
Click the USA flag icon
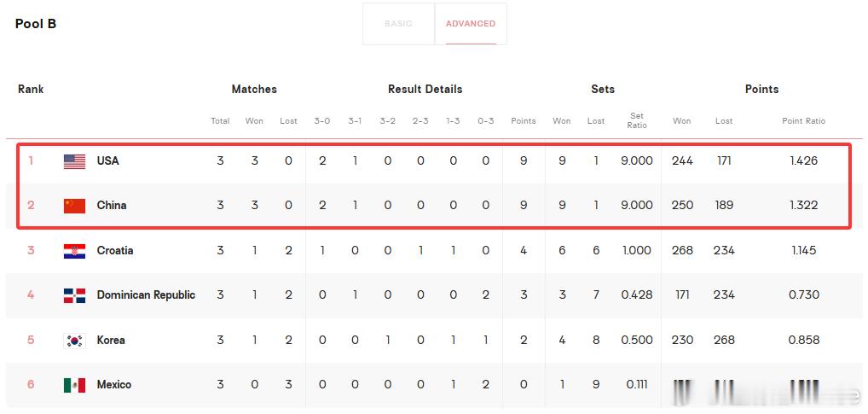tap(74, 161)
